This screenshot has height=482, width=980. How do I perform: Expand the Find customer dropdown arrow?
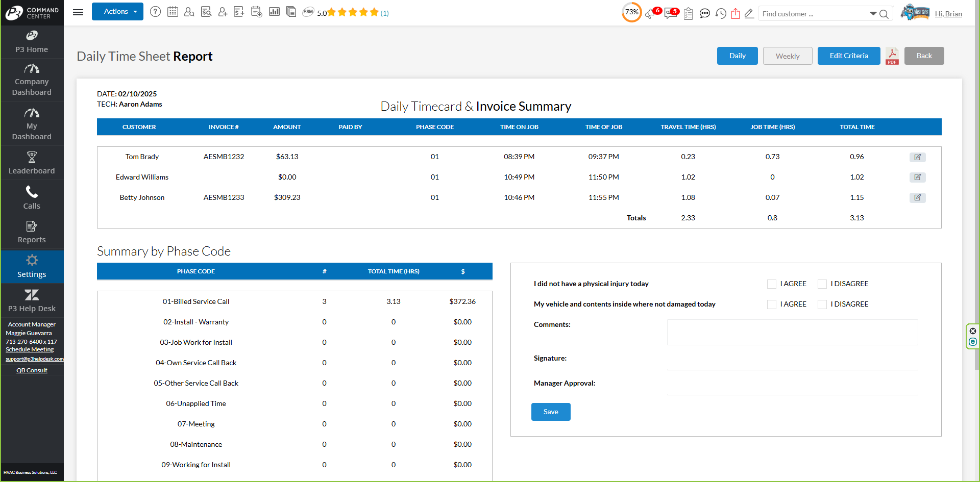point(873,14)
